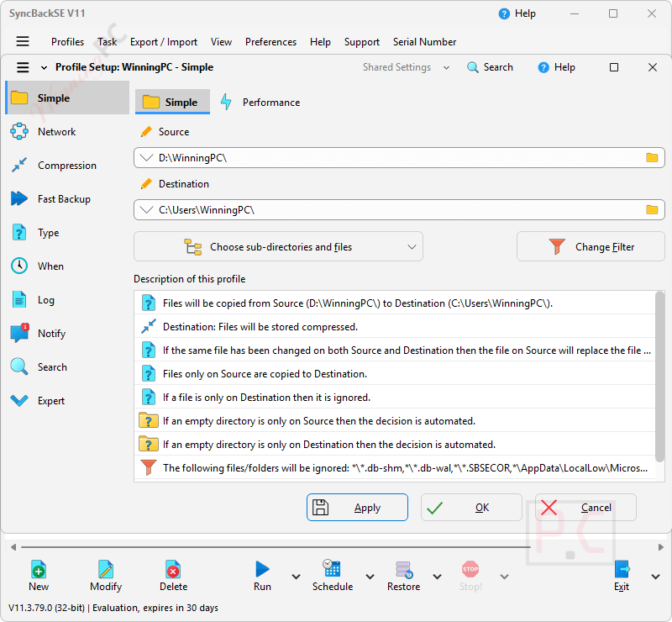
Task: Open the Preferences menu
Action: pyautogui.click(x=270, y=42)
